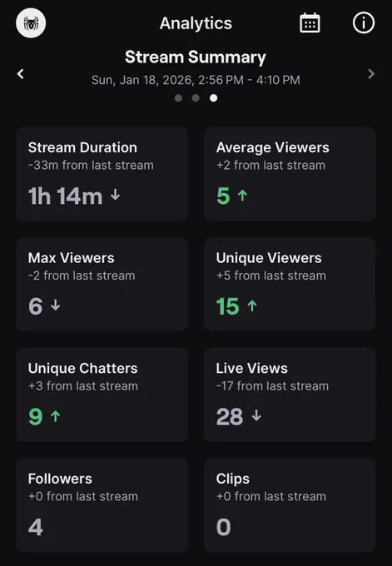The width and height of the screenshot is (392, 566).
Task: Open the Followers card
Action: [102, 505]
